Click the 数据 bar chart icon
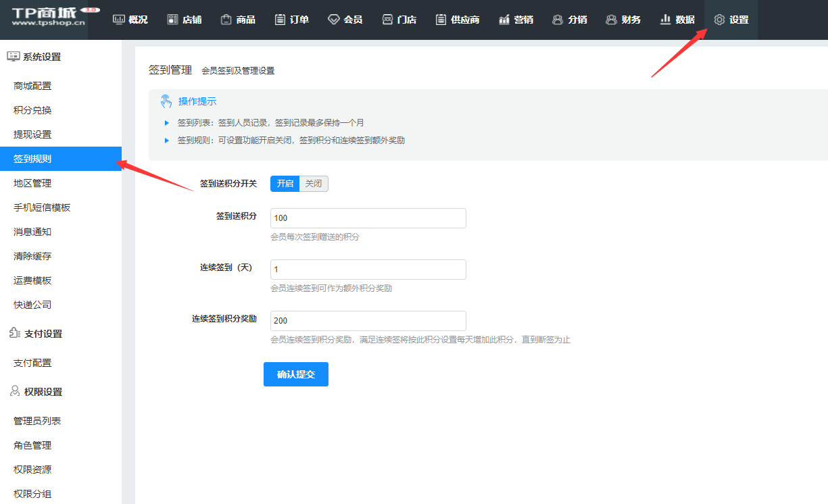Image resolution: width=828 pixels, height=504 pixels. 665,20
